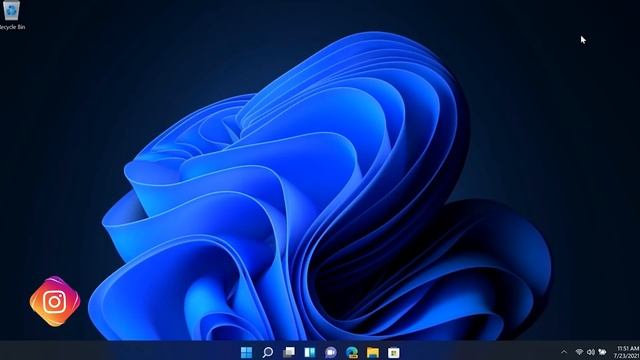Screen dimensions: 640x360
Task: Expand hidden system tray icons chevron
Action: coord(564,352)
